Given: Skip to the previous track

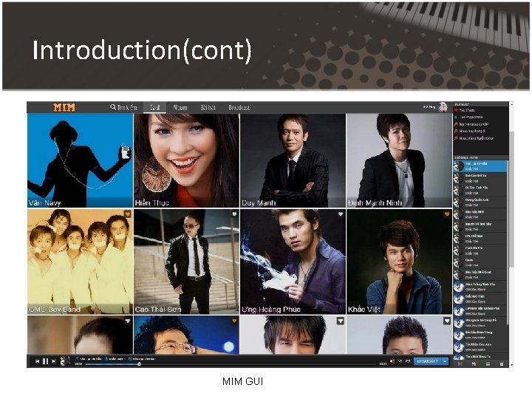Looking at the screenshot, I should 38,361.
